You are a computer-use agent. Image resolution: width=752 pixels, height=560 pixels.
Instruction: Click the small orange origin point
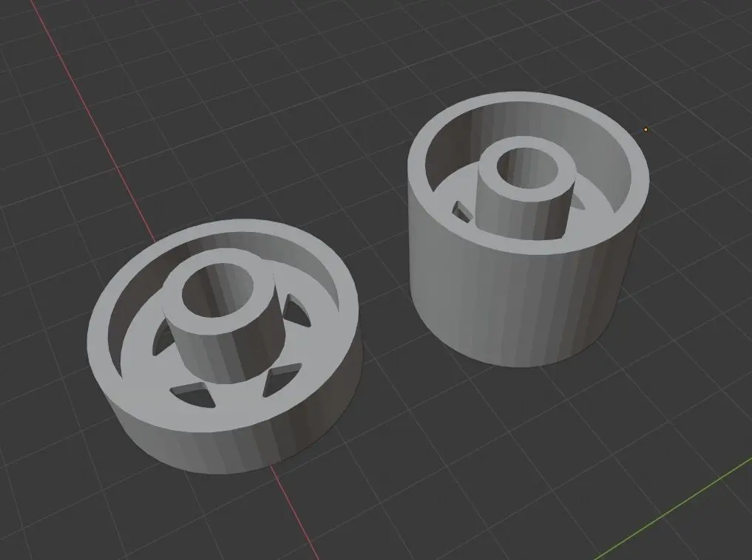coord(646,129)
